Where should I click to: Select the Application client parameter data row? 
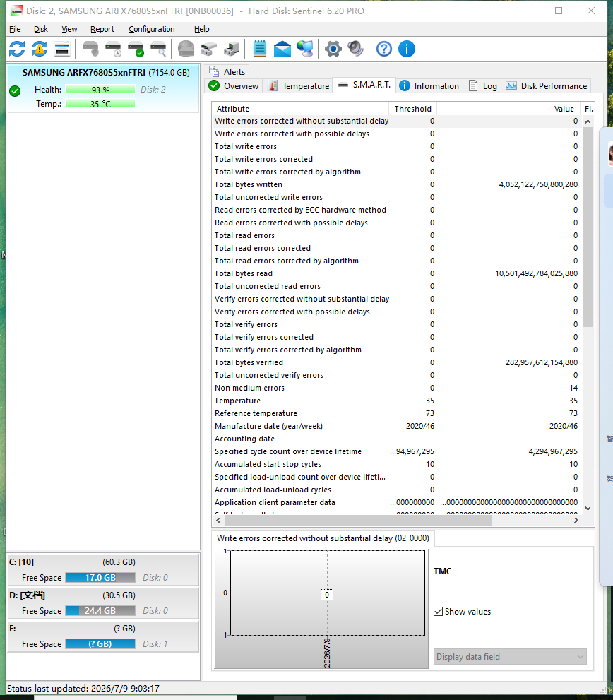[396, 502]
